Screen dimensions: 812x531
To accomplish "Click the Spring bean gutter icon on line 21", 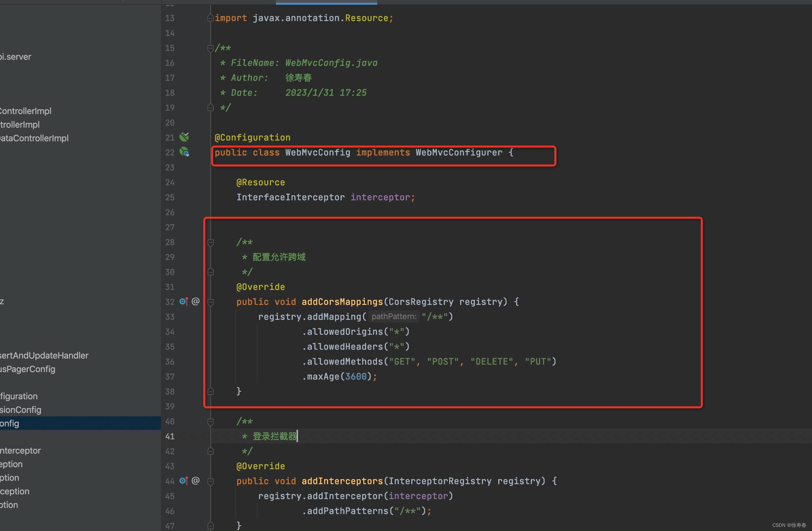I will pyautogui.click(x=184, y=137).
